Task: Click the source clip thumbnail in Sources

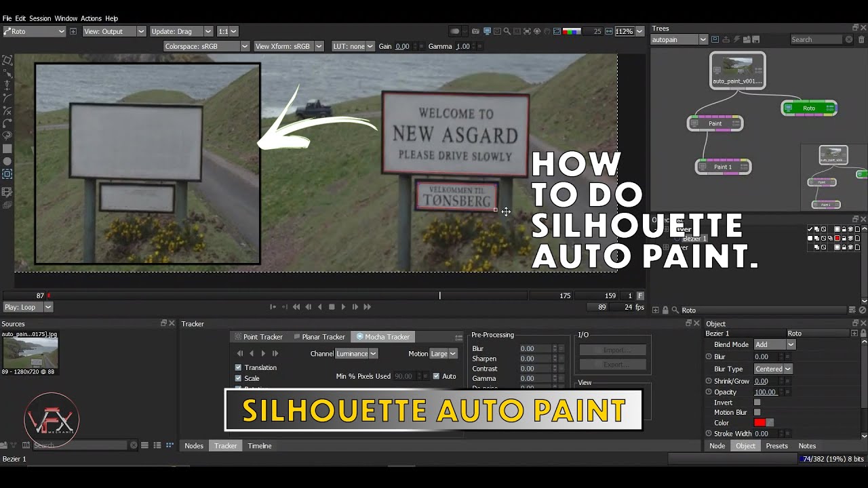Action: pos(30,352)
